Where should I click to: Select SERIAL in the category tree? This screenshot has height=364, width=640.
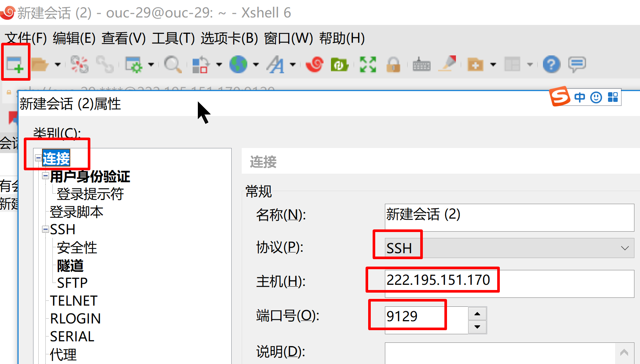(x=72, y=336)
